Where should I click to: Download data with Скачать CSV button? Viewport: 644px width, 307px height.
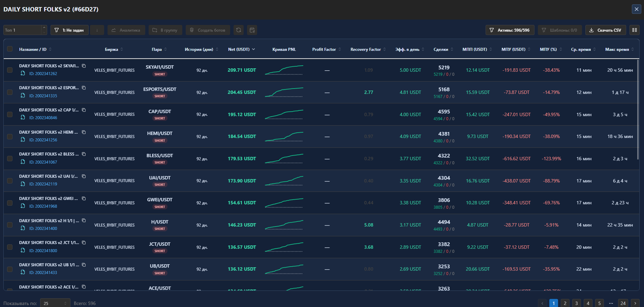(x=606, y=30)
